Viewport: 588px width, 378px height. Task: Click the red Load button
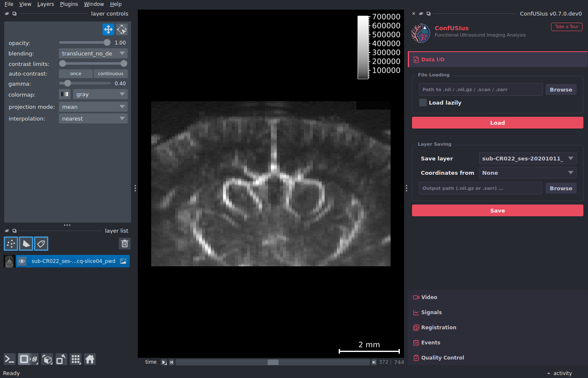[x=497, y=123]
